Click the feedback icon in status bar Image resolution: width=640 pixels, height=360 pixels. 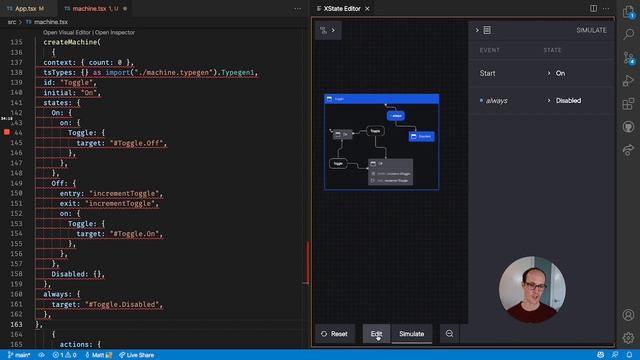(615, 355)
